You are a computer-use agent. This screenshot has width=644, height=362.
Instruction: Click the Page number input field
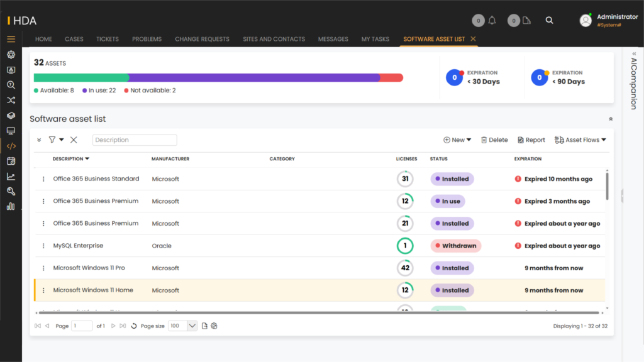[82, 326]
